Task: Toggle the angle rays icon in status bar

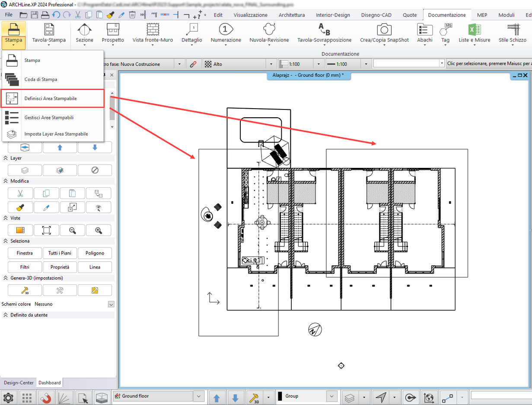Action: [x=64, y=397]
